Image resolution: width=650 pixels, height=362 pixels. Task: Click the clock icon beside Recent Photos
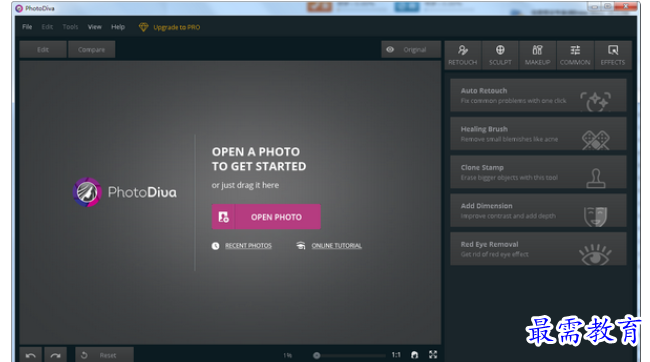pos(216,246)
